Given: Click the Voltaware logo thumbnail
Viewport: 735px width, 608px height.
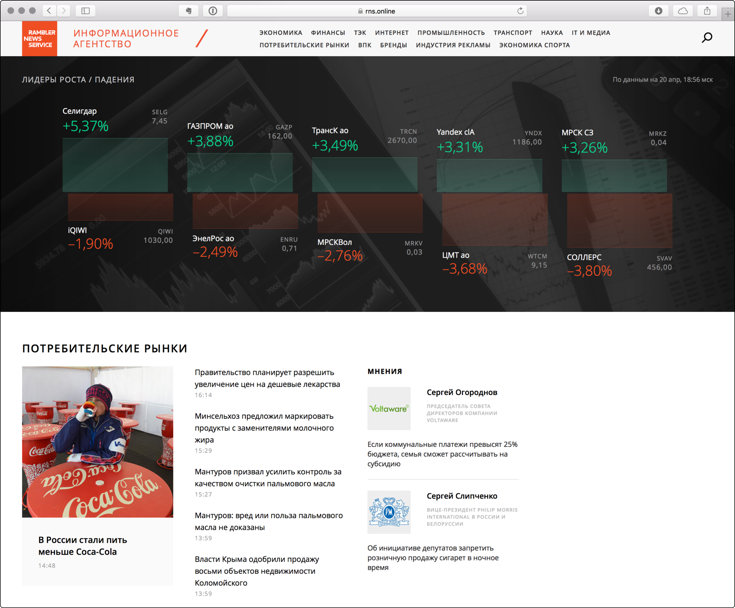Looking at the screenshot, I should (x=389, y=408).
